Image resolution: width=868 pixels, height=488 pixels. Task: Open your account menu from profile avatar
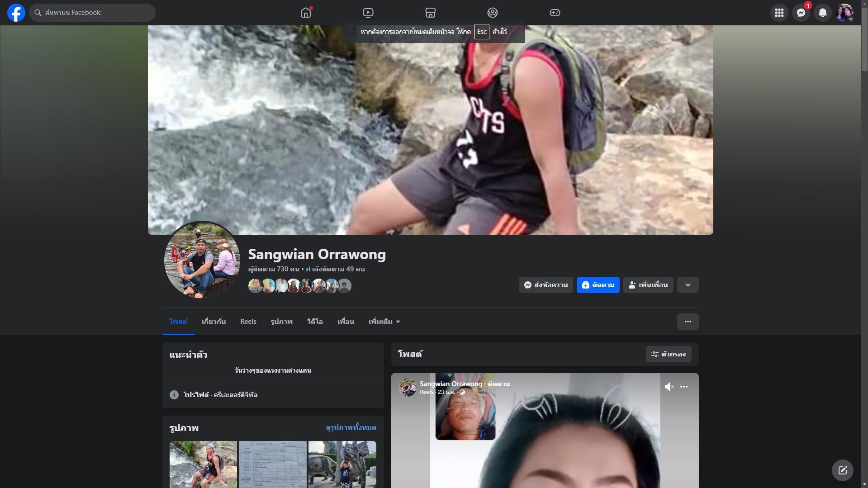click(844, 13)
